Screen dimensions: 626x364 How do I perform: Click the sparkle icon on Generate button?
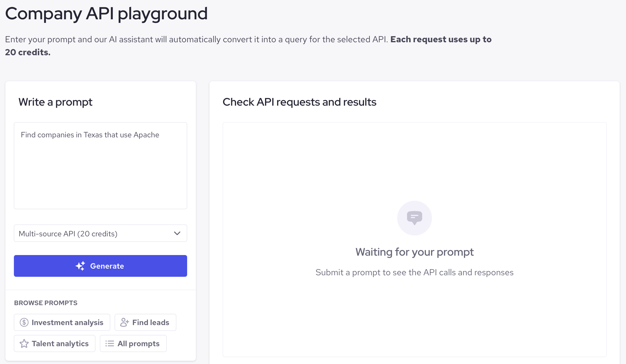point(80,266)
